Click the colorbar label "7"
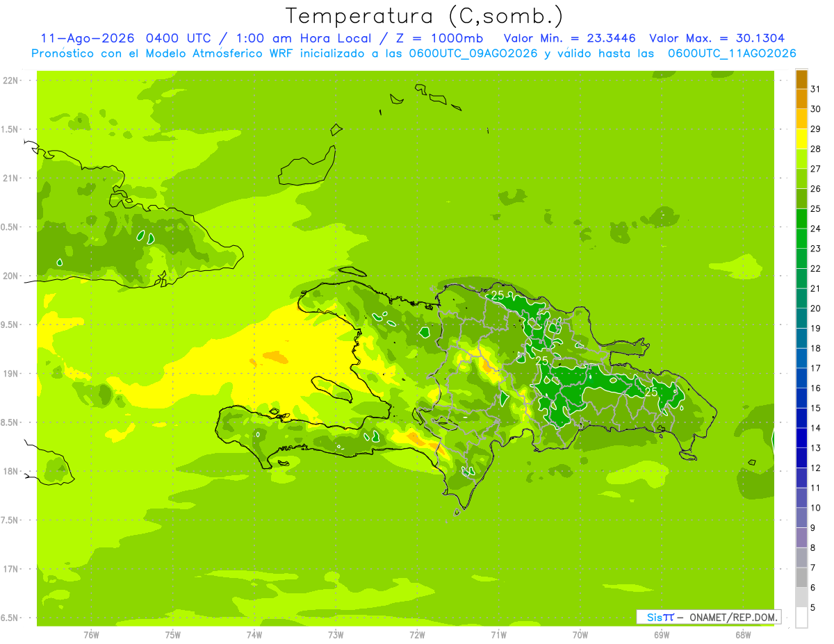The height and width of the screenshot is (644, 834). (813, 568)
